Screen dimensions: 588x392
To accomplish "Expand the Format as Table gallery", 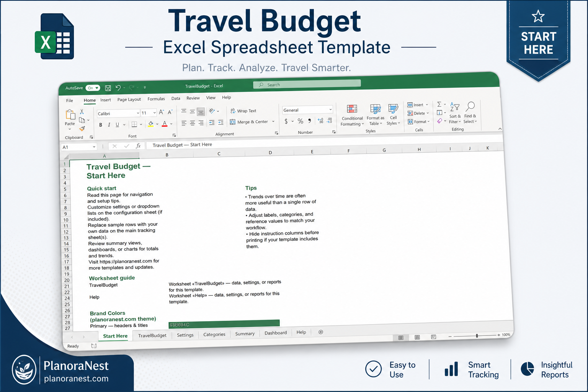I will pyautogui.click(x=375, y=115).
